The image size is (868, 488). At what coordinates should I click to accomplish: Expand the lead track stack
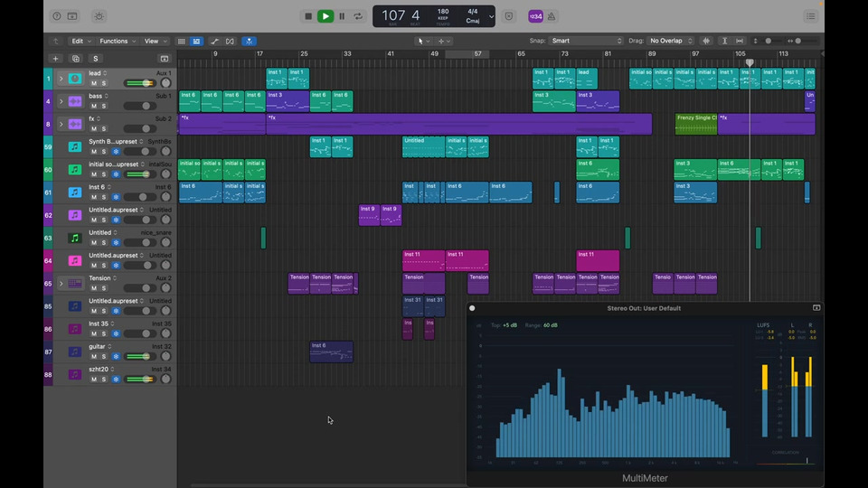point(61,79)
